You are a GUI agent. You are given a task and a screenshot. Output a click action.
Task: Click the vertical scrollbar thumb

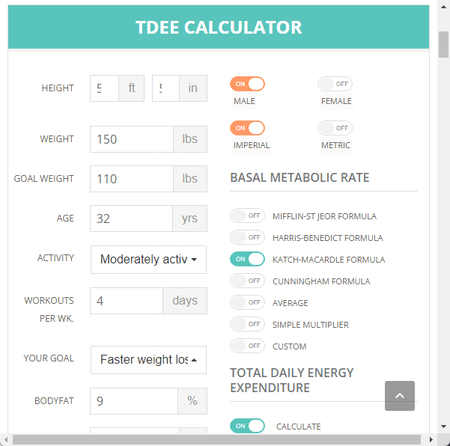(x=443, y=45)
